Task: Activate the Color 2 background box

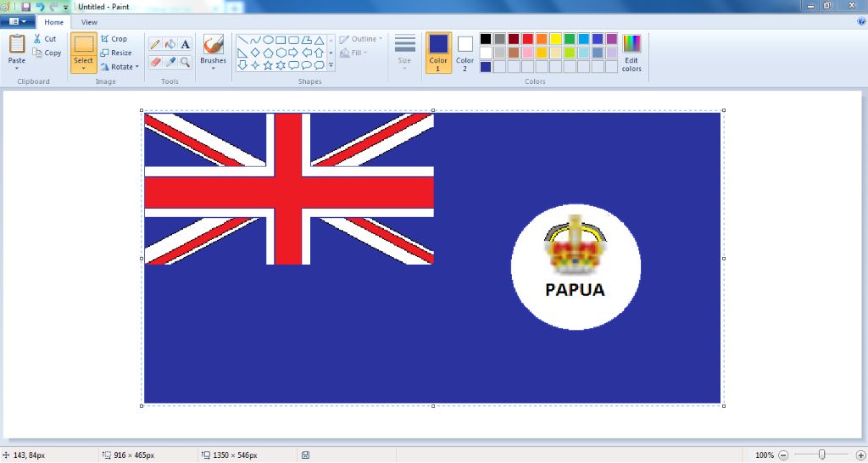Action: click(x=465, y=53)
